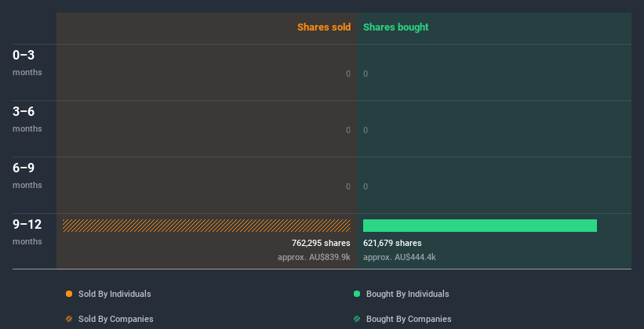Image resolution: width=644 pixels, height=329 pixels.
Task: Click the sold zero in 6–9 months row
Action: [x=348, y=186]
